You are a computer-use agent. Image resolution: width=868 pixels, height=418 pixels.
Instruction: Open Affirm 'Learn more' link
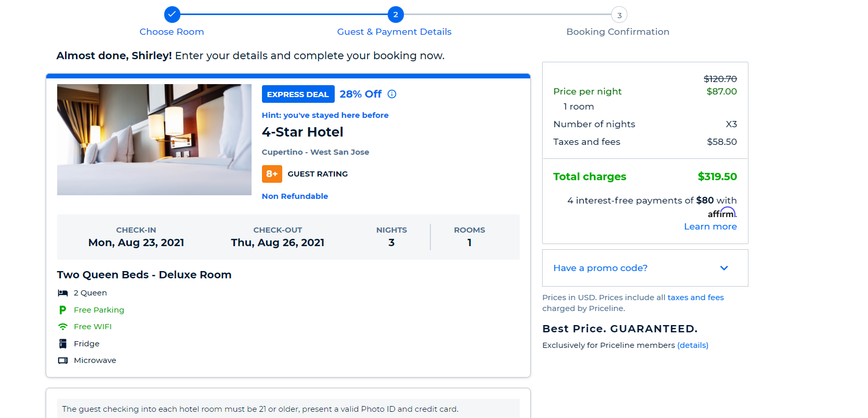710,226
